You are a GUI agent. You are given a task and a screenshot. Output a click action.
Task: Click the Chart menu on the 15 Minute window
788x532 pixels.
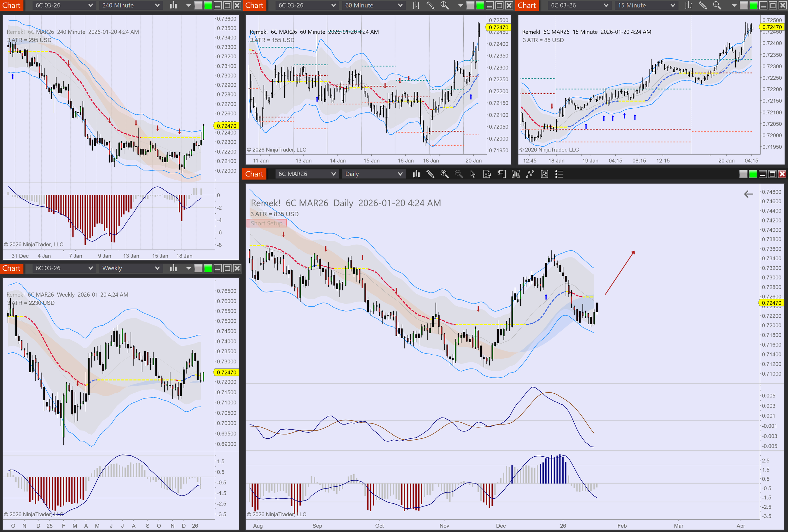(x=527, y=5)
